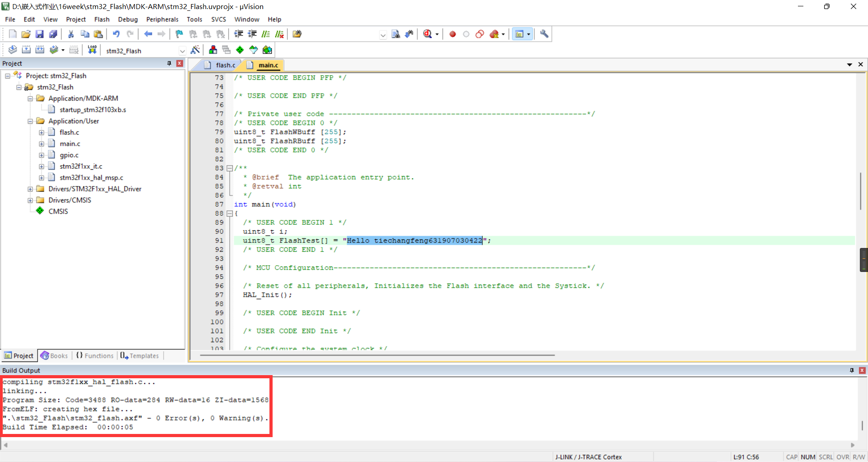Click the HAL_Init(); line in the editor
The height and width of the screenshot is (462, 868).
[268, 295]
